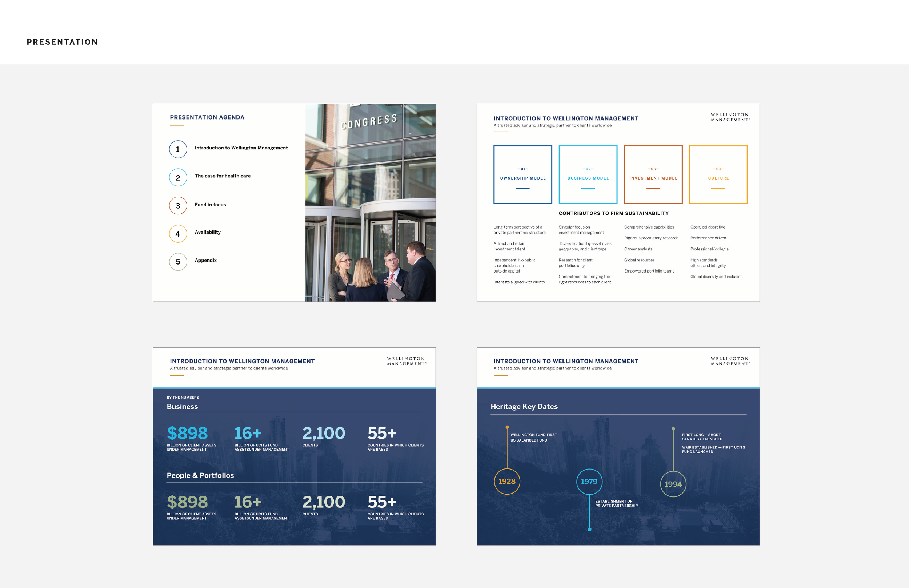The image size is (909, 588).
Task: Click the -04- number in Culture box
Action: [x=718, y=169]
